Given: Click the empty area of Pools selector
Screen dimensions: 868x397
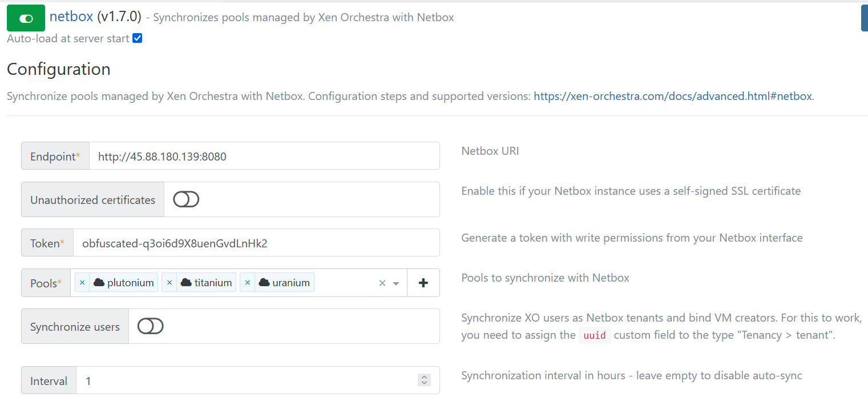Looking at the screenshot, I should [x=344, y=283].
